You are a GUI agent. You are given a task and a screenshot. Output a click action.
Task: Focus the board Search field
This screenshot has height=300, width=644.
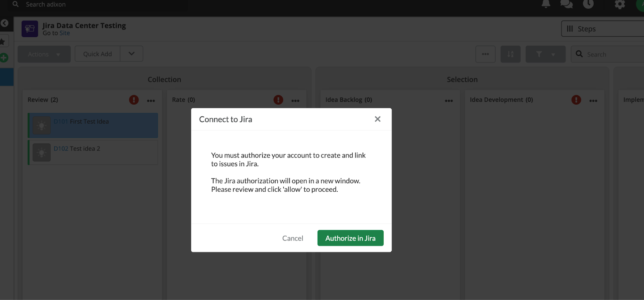coord(607,54)
